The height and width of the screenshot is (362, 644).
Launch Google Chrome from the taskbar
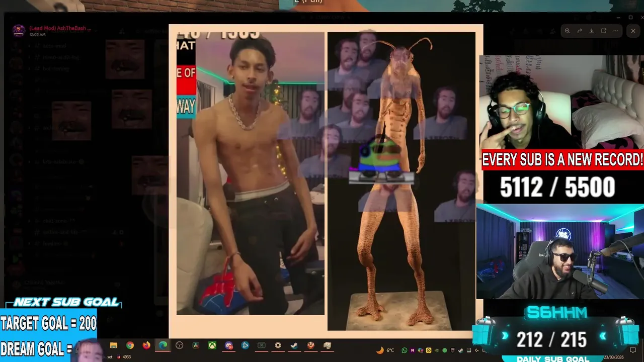[130, 345]
